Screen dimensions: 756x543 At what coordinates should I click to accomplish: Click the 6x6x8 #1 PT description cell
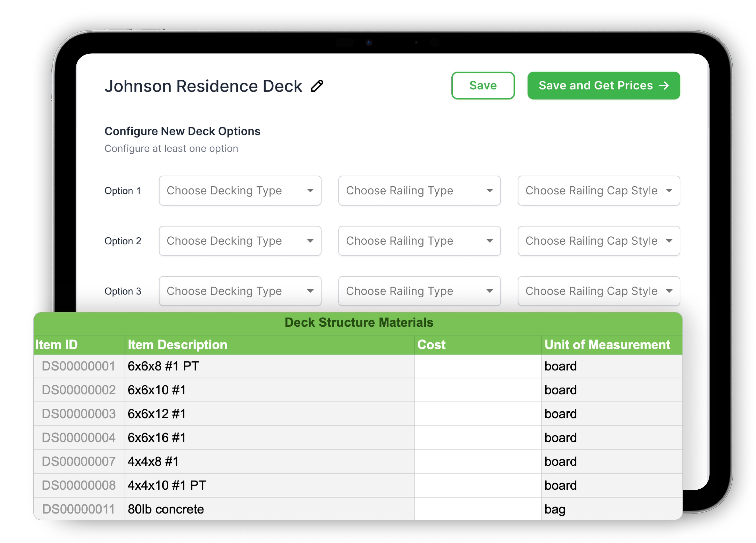click(x=270, y=366)
